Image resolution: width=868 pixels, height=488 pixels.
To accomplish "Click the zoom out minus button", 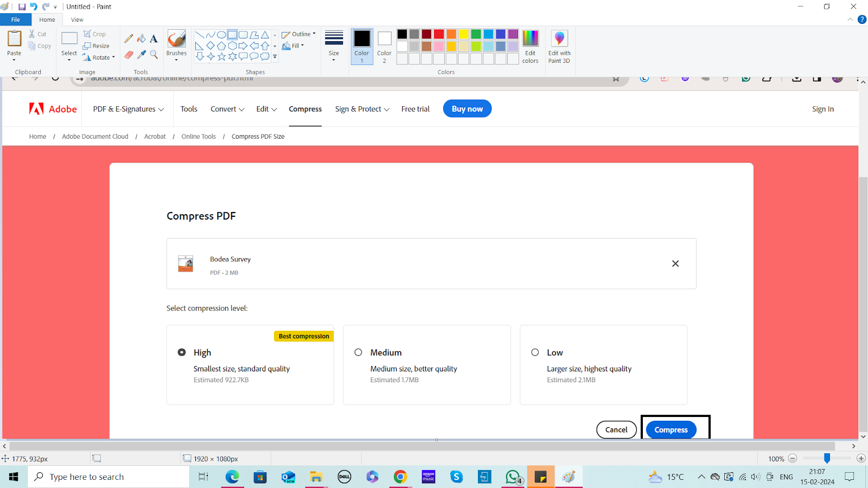I will point(792,458).
